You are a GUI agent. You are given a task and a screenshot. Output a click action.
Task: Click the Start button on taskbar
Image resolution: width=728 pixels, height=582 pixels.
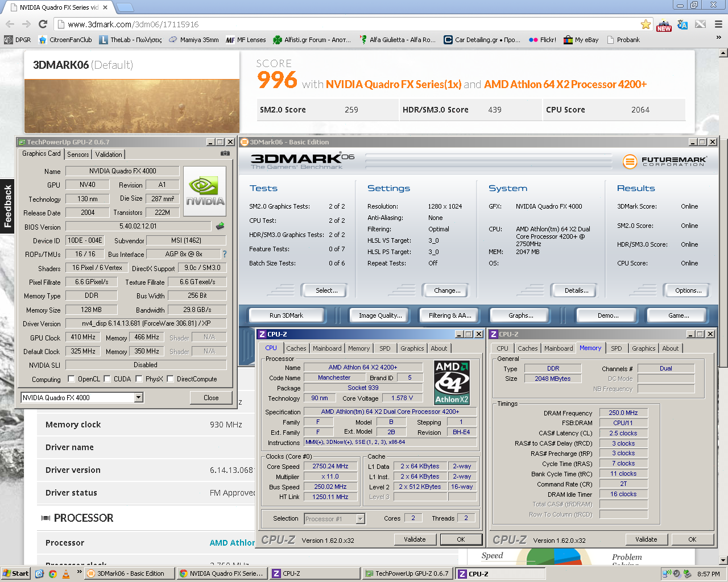pyautogui.click(x=15, y=573)
